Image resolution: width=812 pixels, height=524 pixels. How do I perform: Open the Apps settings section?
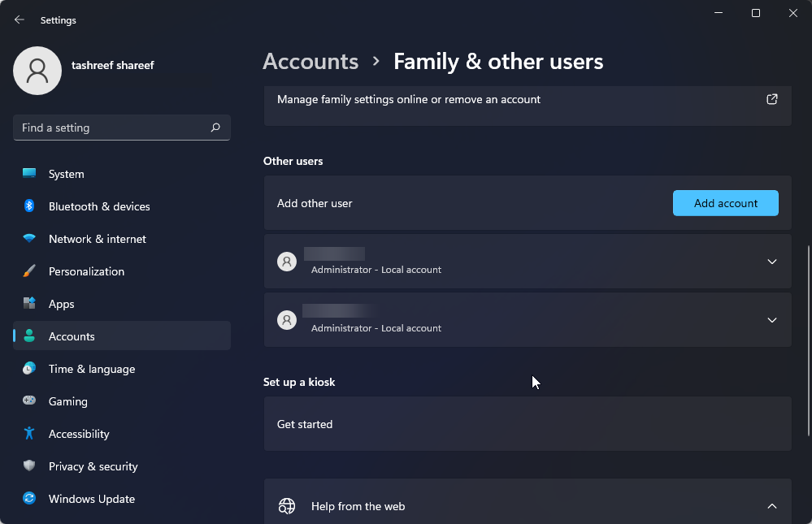29,304
